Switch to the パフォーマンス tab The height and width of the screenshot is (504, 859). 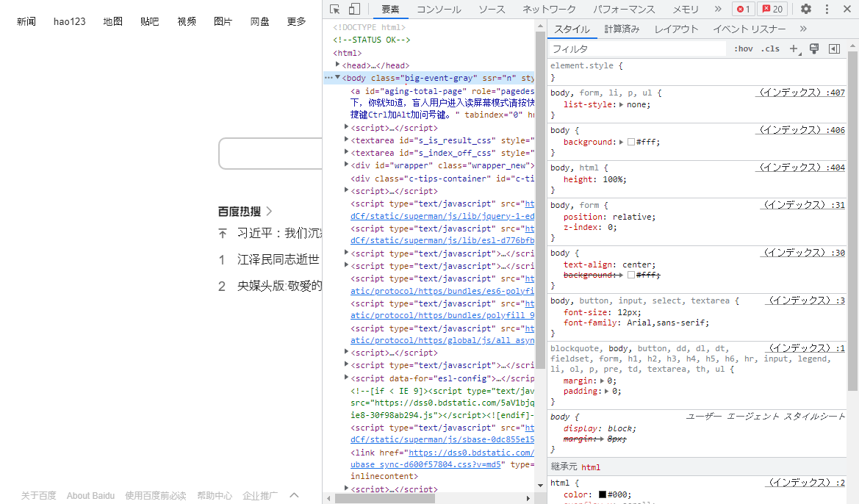pyautogui.click(x=624, y=10)
